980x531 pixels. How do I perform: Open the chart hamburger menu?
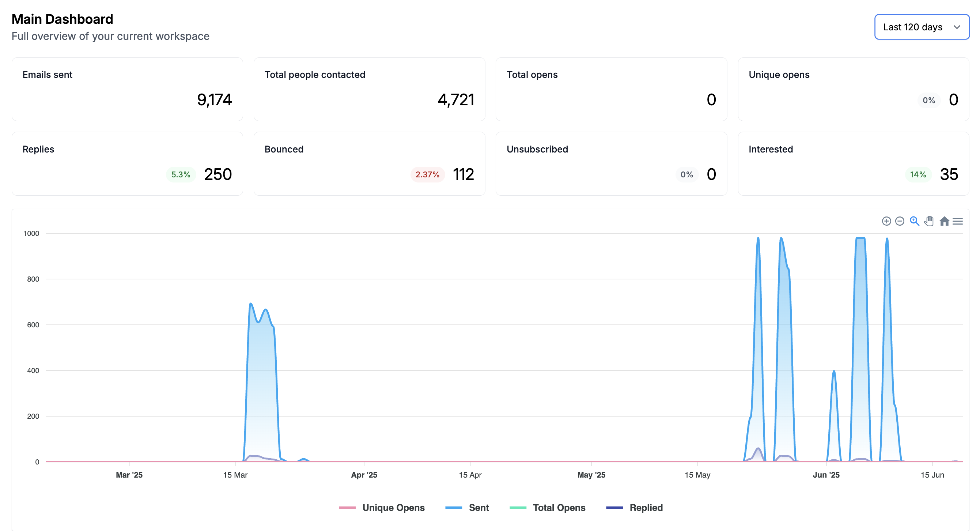click(x=958, y=221)
